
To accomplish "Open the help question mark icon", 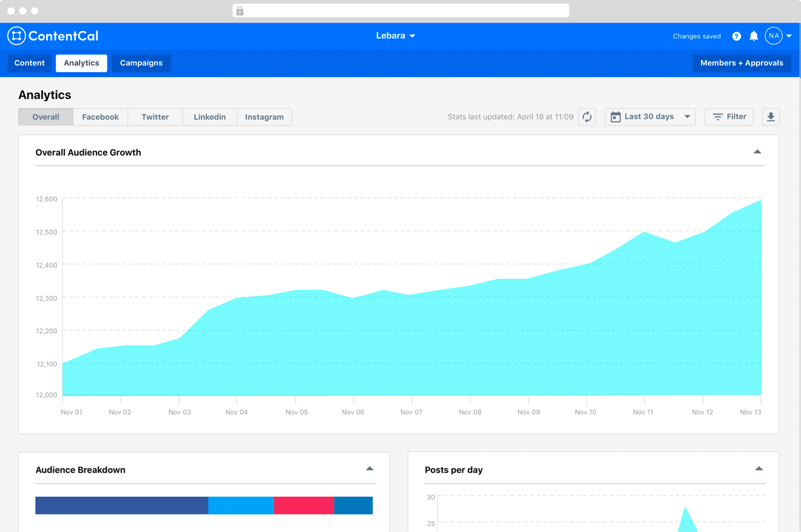I will (736, 36).
